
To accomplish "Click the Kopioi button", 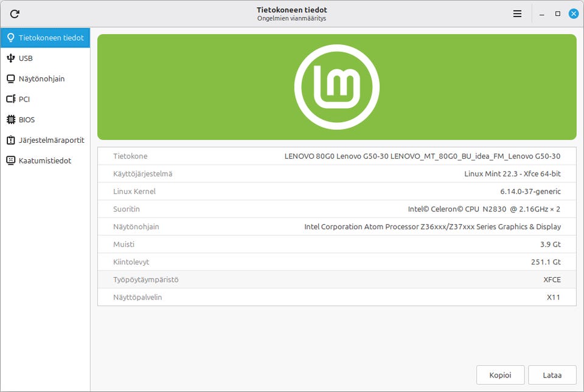I will tap(500, 375).
